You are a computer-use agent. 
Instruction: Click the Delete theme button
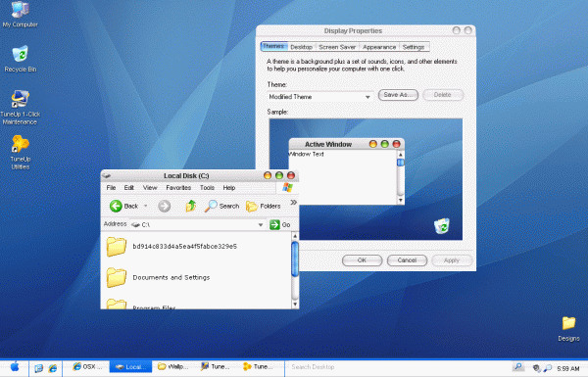[443, 95]
